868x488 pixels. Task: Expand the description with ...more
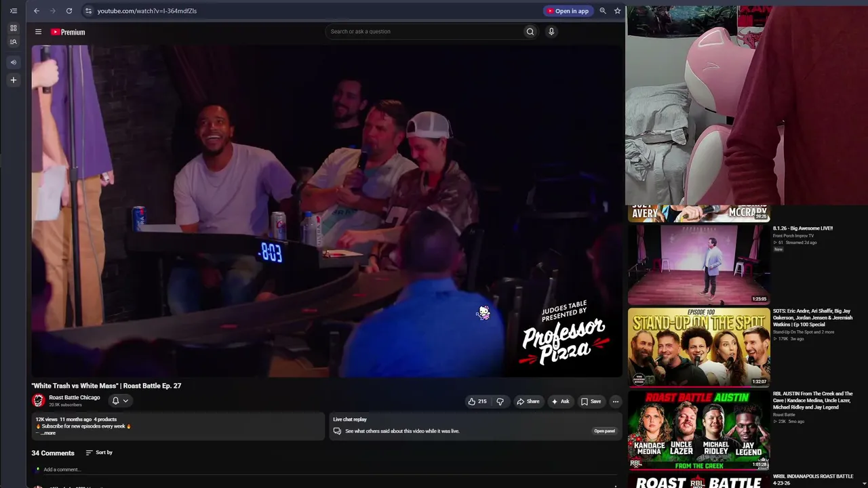coord(48,433)
